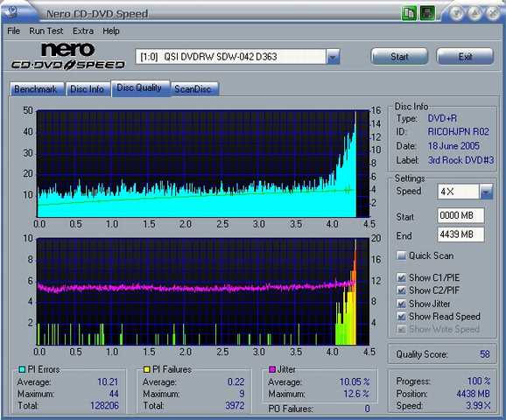Click the green copy icon in title bar
Screen dimensions: 506x420
point(409,13)
